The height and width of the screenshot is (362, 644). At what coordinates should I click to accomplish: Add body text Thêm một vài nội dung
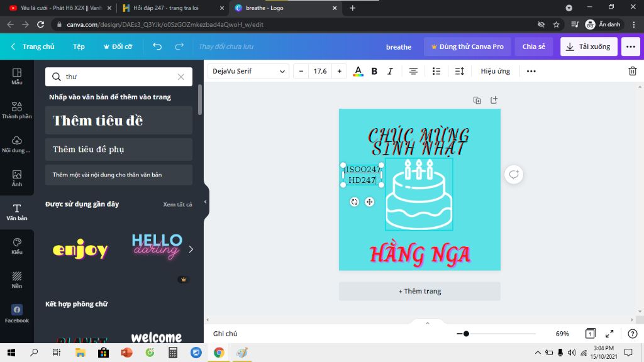[x=119, y=175]
